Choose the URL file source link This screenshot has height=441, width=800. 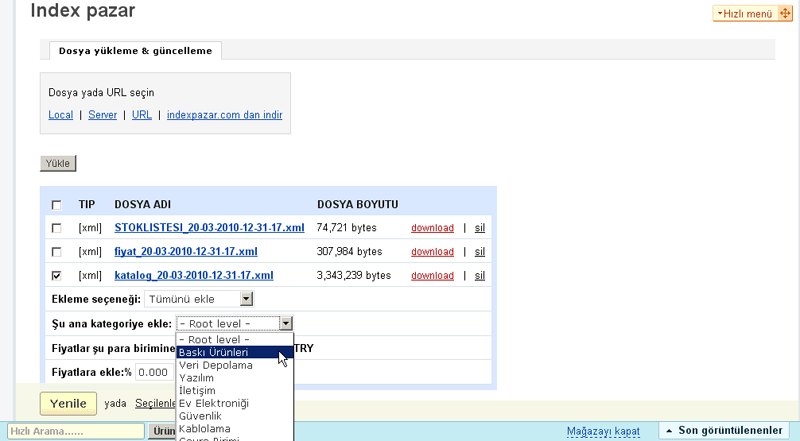tap(142, 115)
